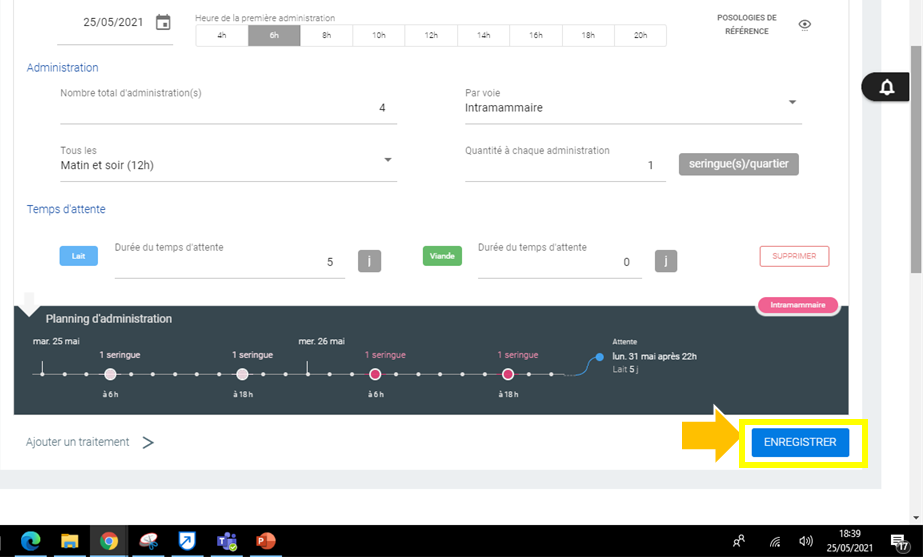Click the j unit button for Viande
This screenshot has height=557, width=923.
click(x=666, y=261)
